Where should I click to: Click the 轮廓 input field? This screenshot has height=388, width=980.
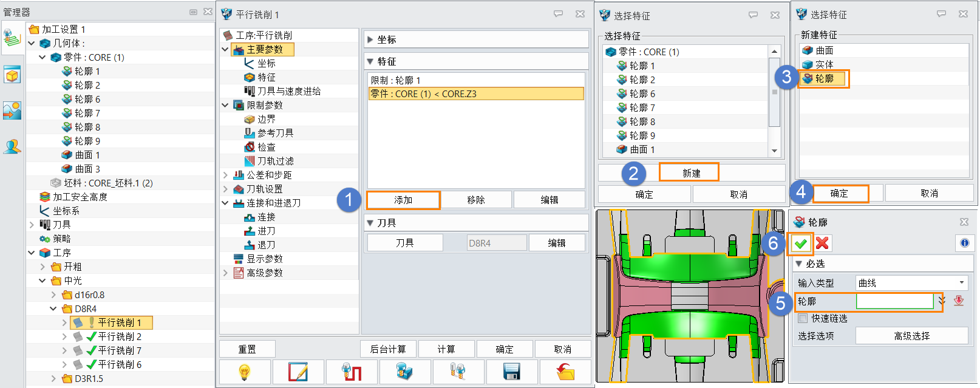(894, 301)
